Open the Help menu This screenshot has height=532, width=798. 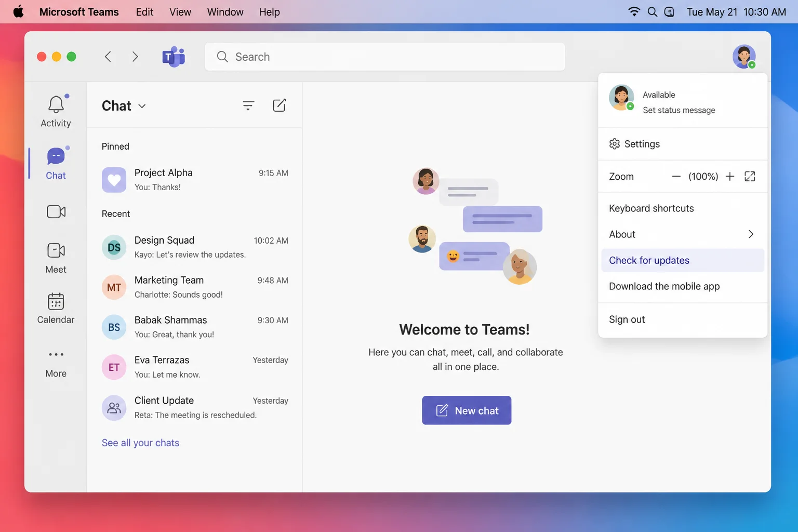[x=269, y=12]
